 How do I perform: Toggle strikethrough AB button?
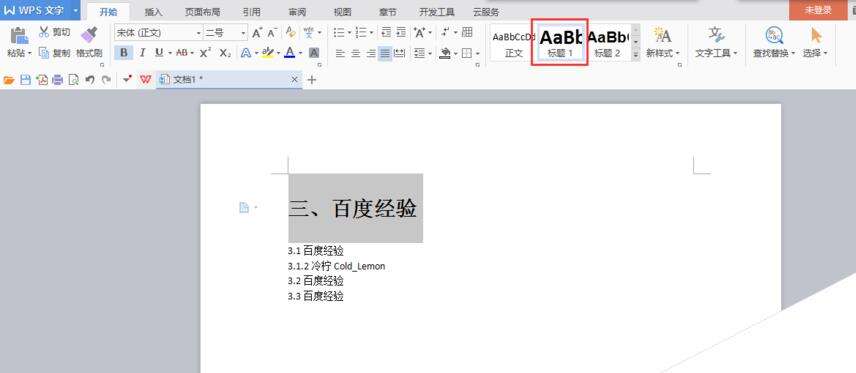[x=182, y=53]
